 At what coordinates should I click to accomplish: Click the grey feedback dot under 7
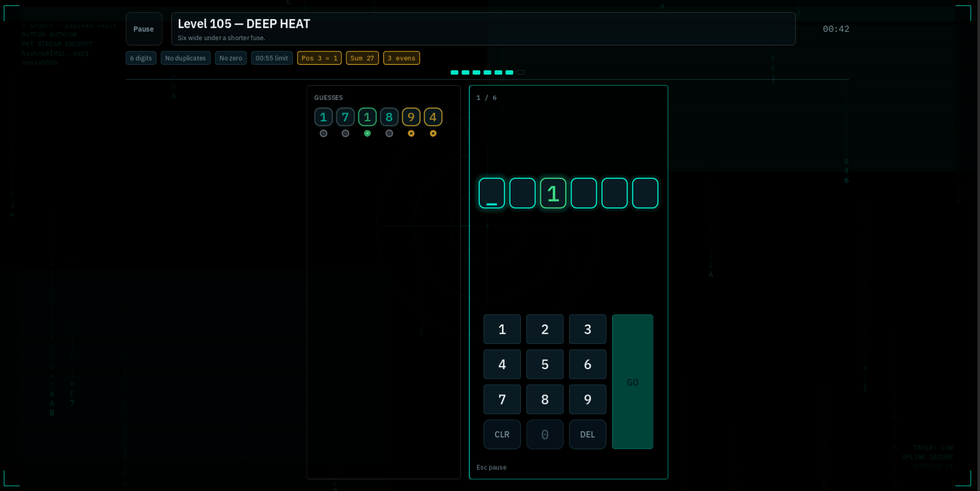(345, 134)
